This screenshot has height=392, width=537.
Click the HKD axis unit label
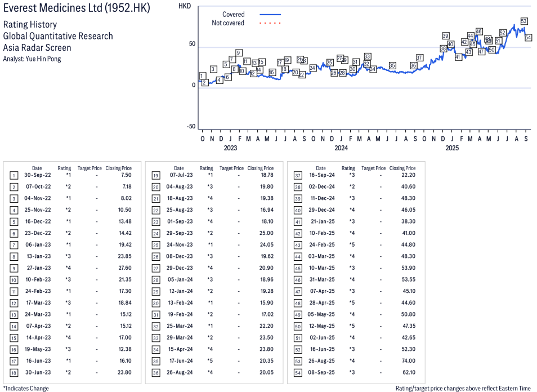pos(185,6)
